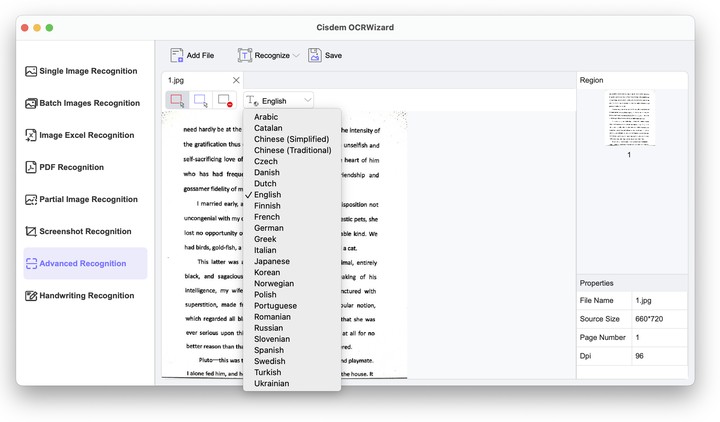Image resolution: width=720 pixels, height=422 pixels.
Task: Select the delete region tool
Action: (x=225, y=100)
